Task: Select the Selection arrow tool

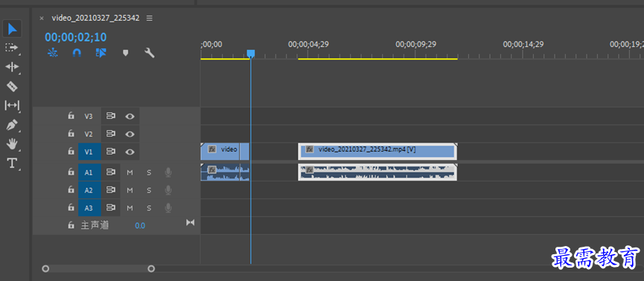Action: 13,29
